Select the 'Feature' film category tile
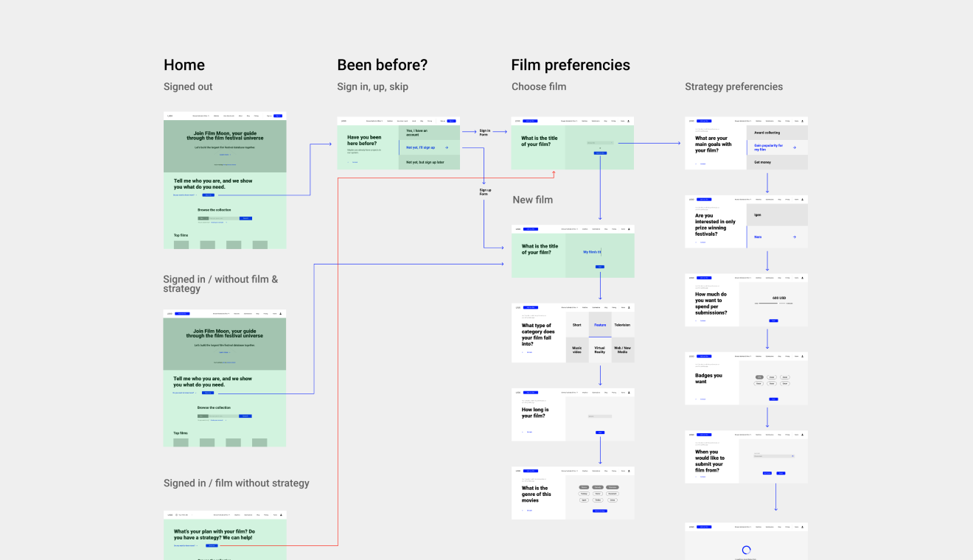 [600, 325]
